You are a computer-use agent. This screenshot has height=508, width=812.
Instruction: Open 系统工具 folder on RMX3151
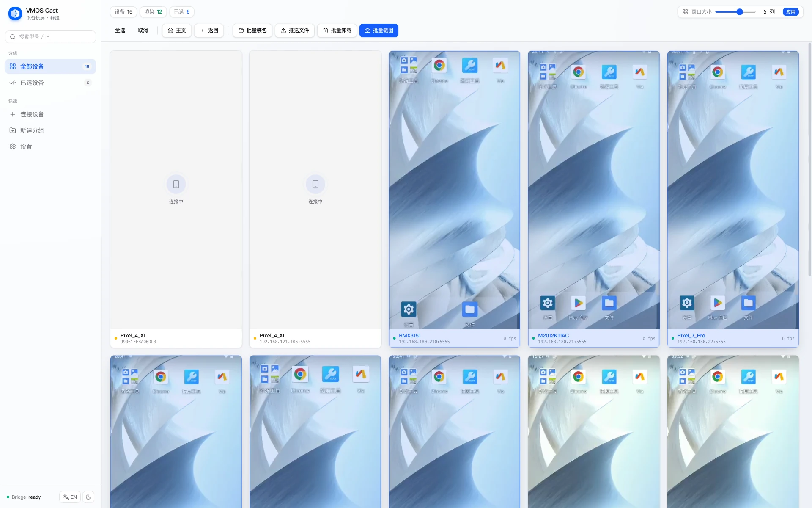[409, 66]
